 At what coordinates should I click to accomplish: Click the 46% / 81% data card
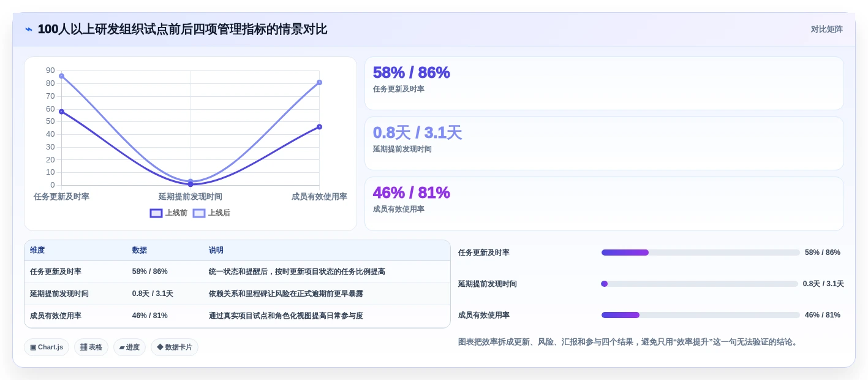pos(604,203)
